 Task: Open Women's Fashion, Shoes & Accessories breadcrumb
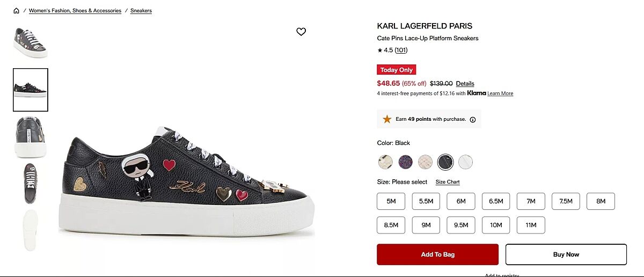coord(75,11)
